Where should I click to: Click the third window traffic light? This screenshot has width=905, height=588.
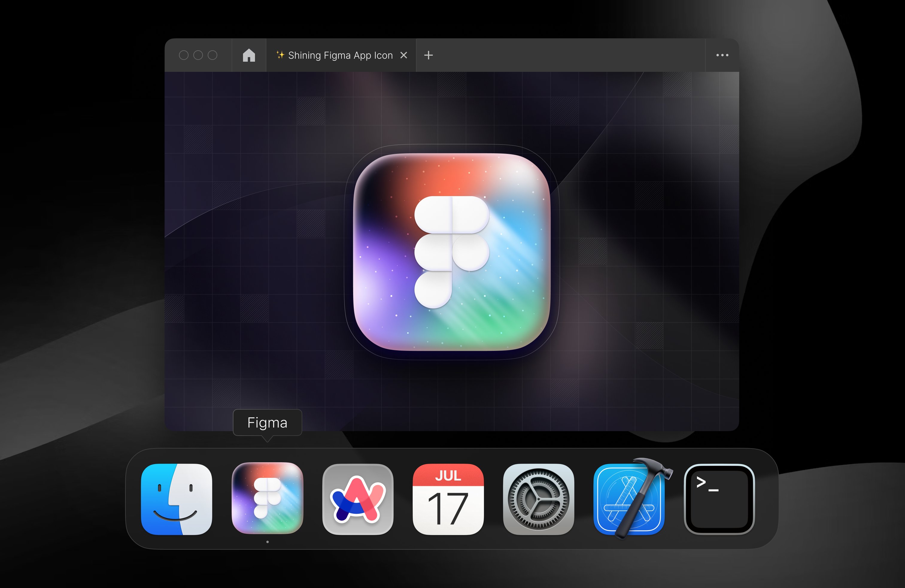212,55
